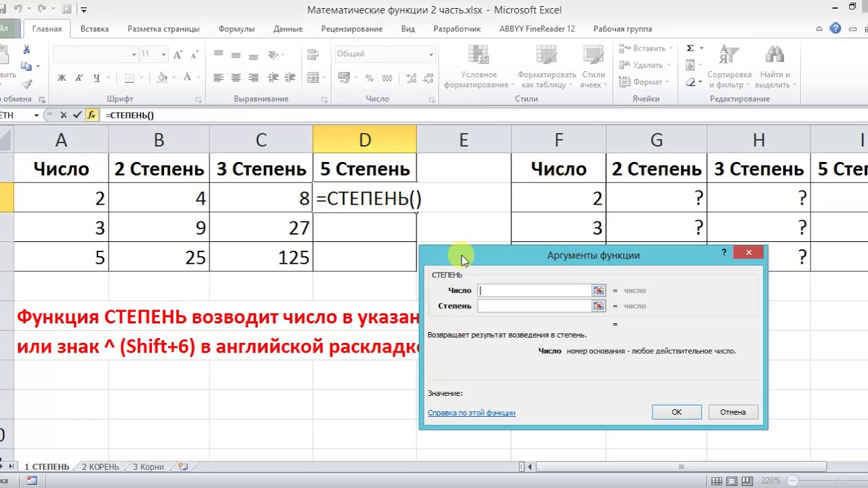This screenshot has width=868, height=488.
Task: Open the Вставка ribbon tab
Action: click(x=94, y=29)
